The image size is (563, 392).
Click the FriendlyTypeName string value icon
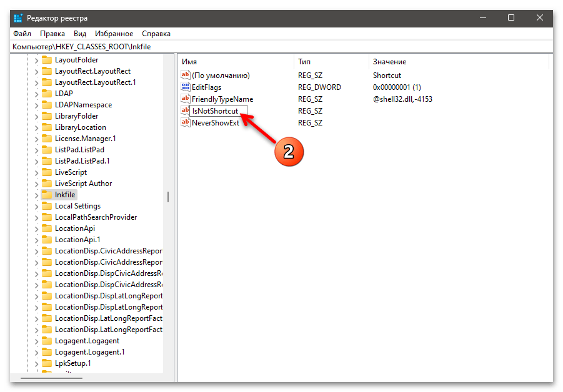click(x=185, y=99)
